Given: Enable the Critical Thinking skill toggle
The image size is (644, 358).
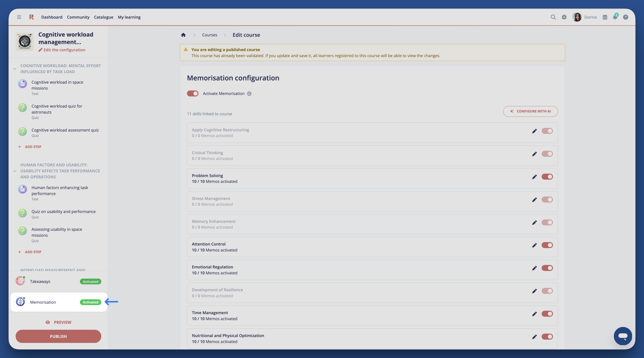Looking at the screenshot, I should pos(547,154).
